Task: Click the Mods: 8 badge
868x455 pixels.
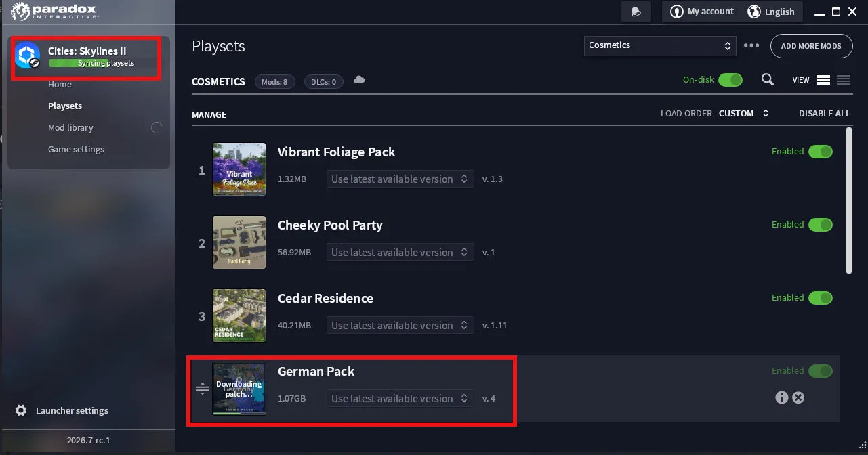Action: pyautogui.click(x=275, y=82)
